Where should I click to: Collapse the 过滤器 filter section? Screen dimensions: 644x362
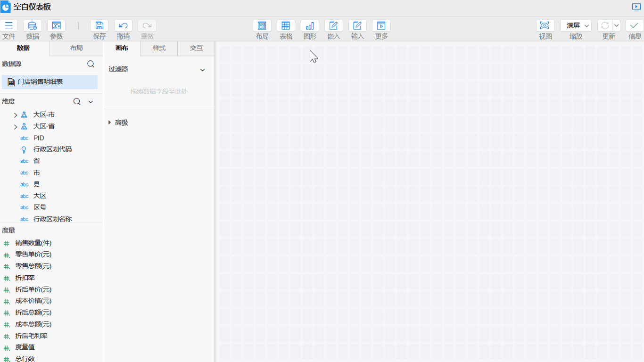point(203,70)
